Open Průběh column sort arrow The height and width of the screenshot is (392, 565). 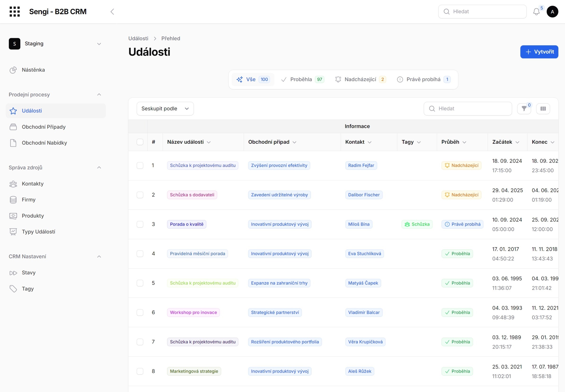(464, 142)
